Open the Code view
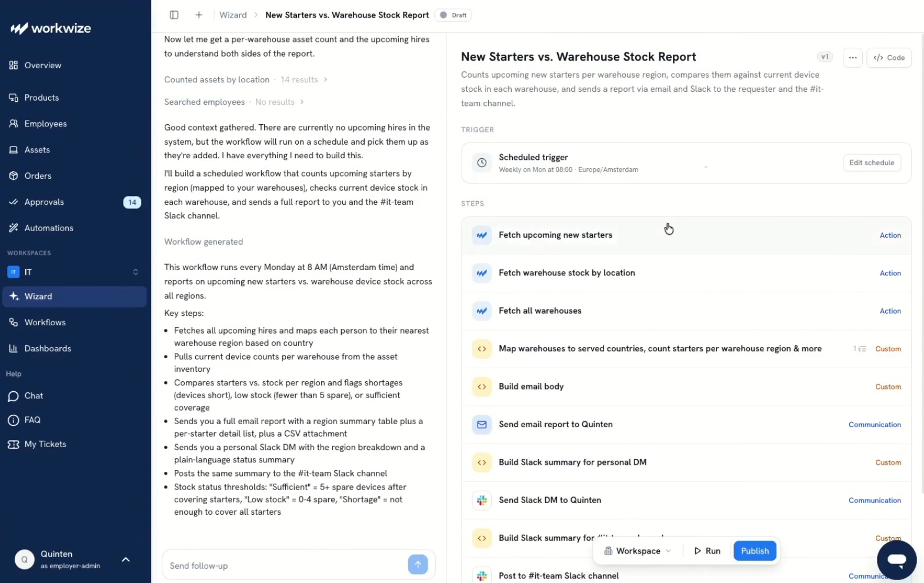Image resolution: width=924 pixels, height=583 pixels. 889,58
